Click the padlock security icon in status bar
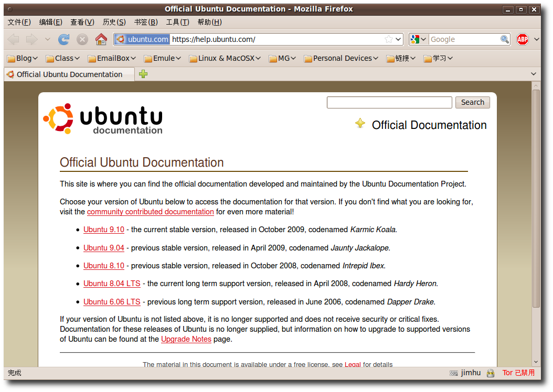Image resolution: width=553 pixels, height=392 pixels. tap(491, 373)
